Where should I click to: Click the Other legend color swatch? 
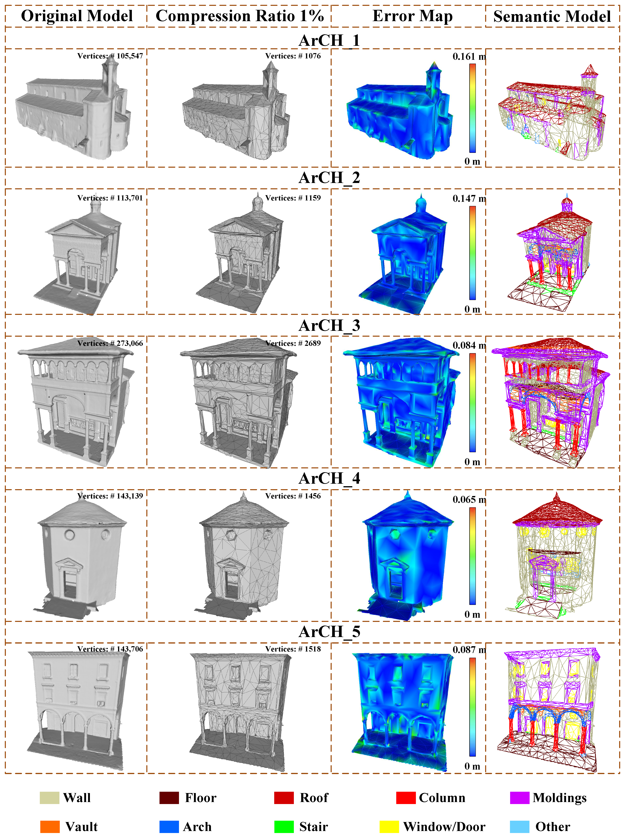coord(520,827)
